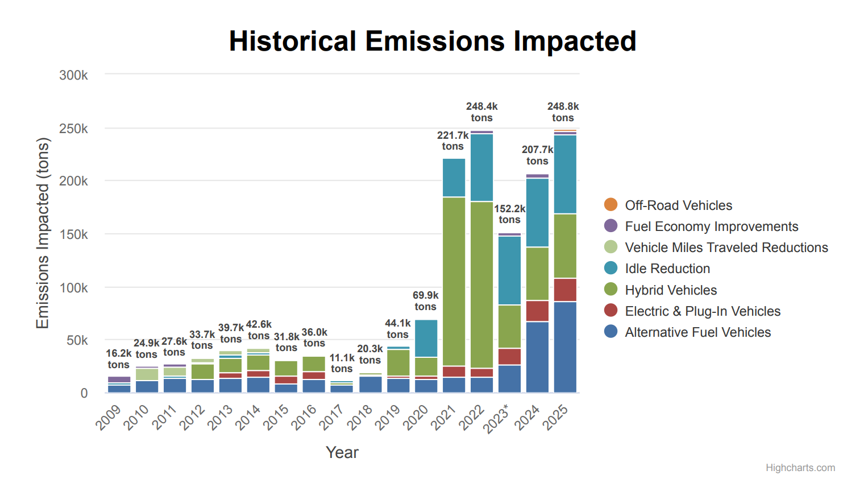The height and width of the screenshot is (483, 868).
Task: Click the 69.9k tons label above 2020
Action: (x=425, y=301)
